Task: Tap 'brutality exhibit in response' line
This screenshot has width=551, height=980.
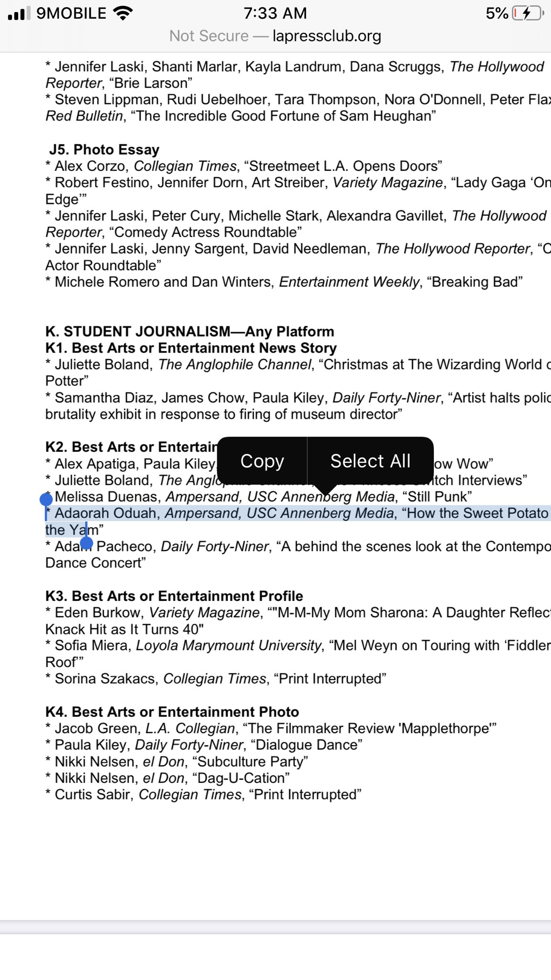Action: tap(224, 414)
